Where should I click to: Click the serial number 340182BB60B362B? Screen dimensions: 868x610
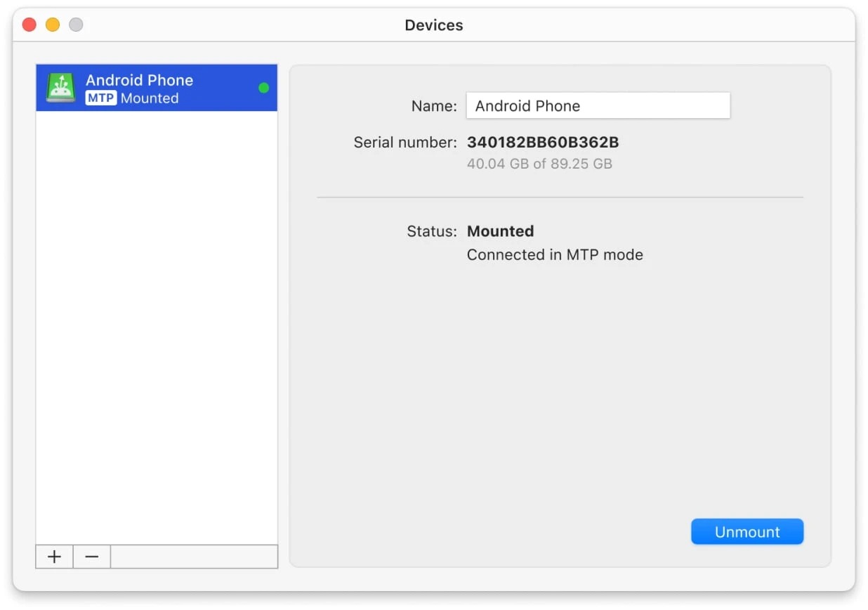(541, 141)
